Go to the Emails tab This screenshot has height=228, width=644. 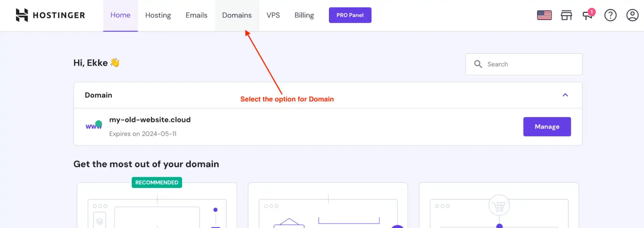point(196,15)
